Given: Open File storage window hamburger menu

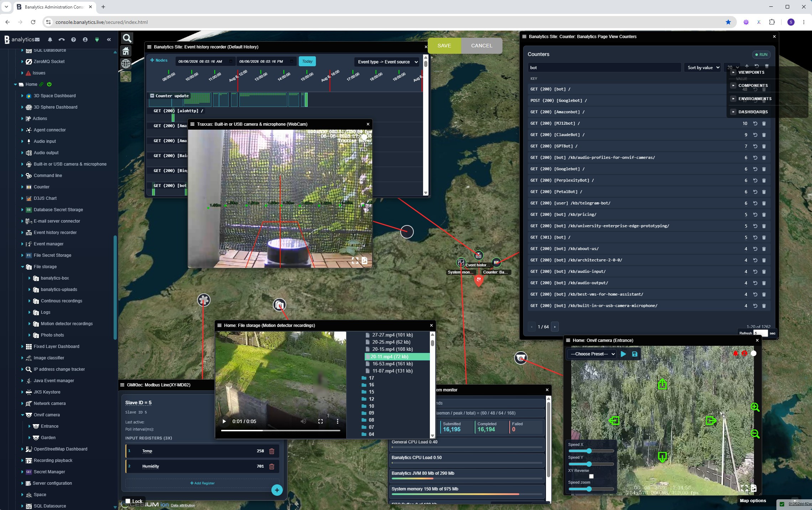Looking at the screenshot, I should pos(219,326).
